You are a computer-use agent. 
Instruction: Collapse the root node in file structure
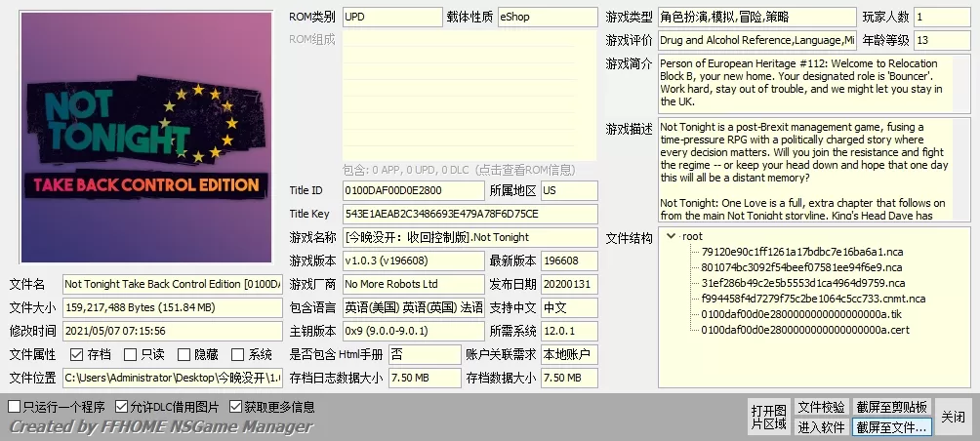tap(671, 236)
